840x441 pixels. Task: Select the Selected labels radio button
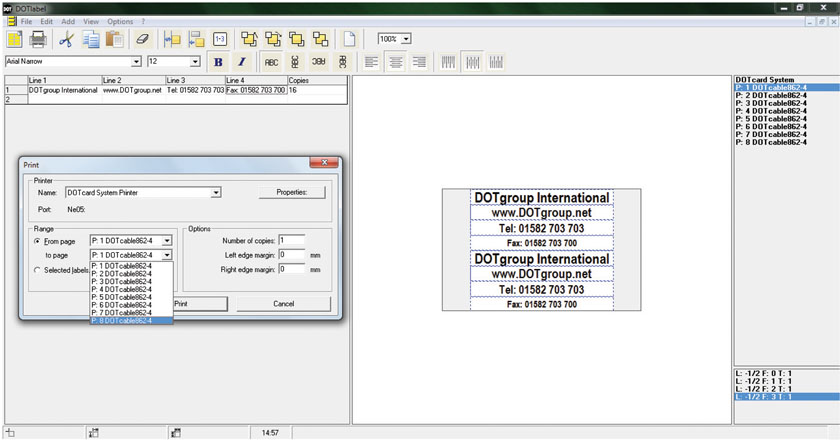click(38, 270)
